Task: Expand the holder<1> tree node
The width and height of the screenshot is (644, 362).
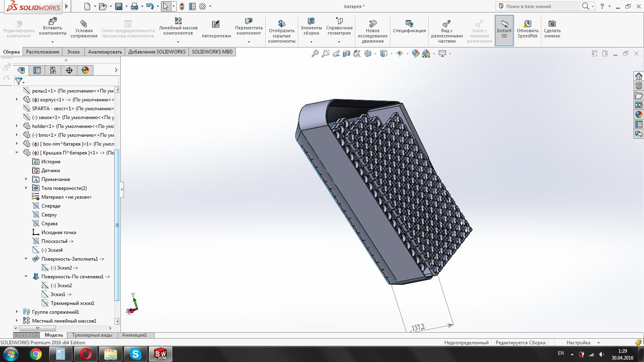Action: click(x=17, y=126)
